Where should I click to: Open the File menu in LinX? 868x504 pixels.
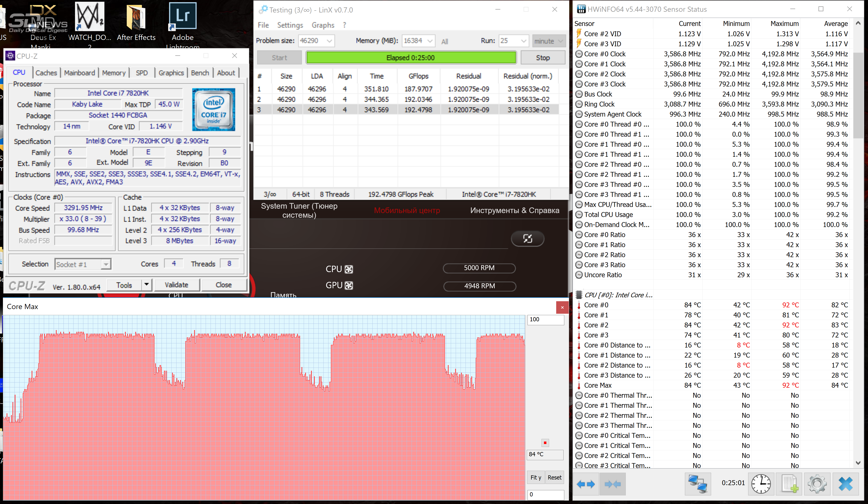[263, 25]
